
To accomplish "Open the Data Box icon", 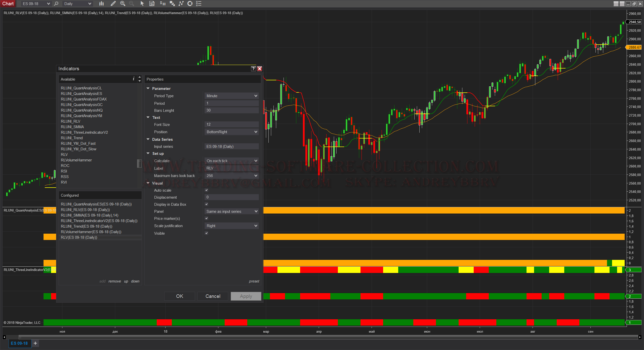I will point(152,4).
